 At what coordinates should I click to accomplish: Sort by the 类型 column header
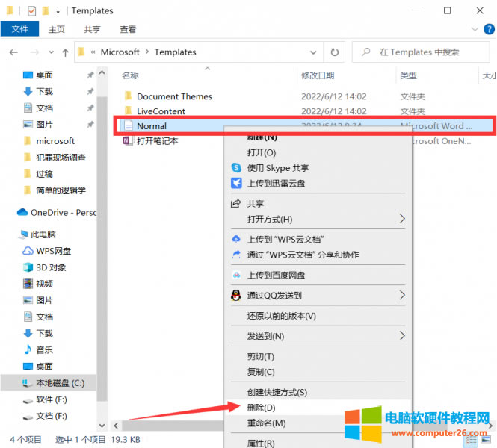(x=408, y=75)
